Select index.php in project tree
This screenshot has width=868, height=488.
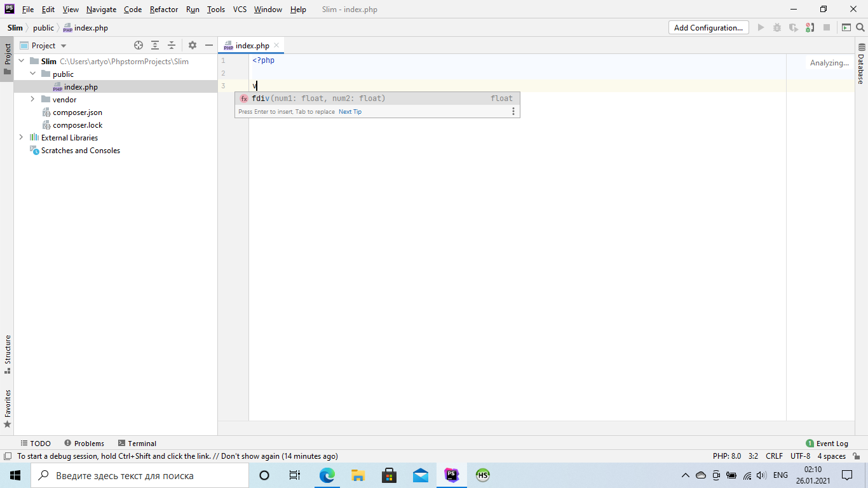tap(81, 87)
